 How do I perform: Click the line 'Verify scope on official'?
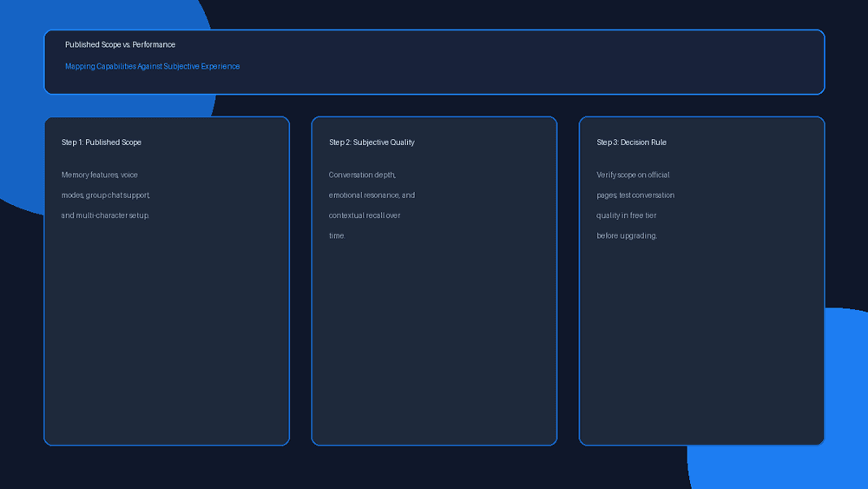633,175
